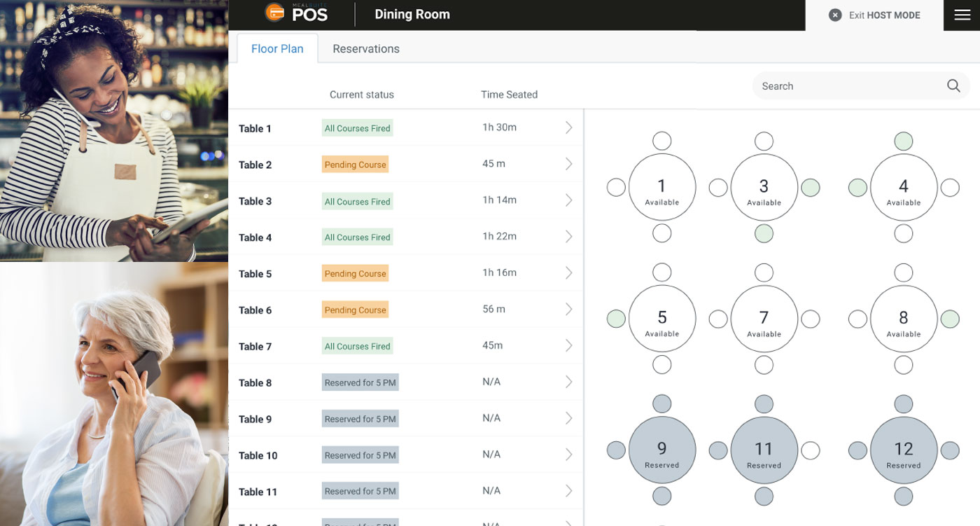
Task: Select the Floor Plan tab
Action: [x=277, y=49]
